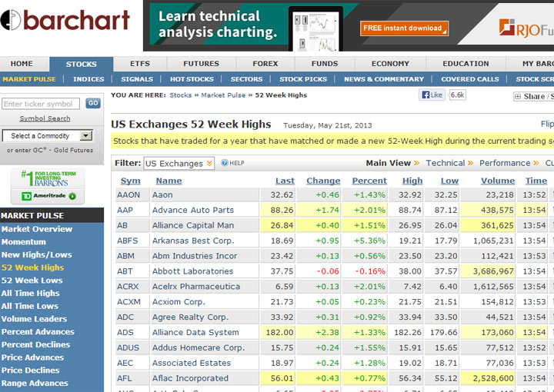Open the MARKET PULSE submenu item

29,79
